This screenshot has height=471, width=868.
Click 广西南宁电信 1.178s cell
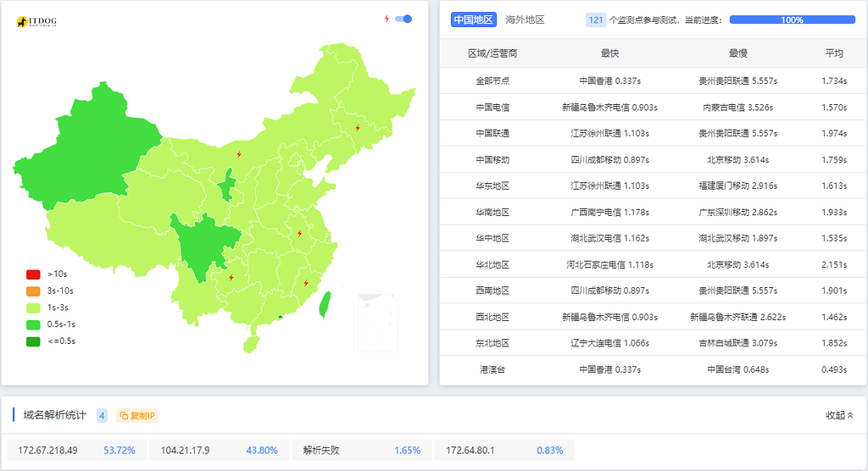[609, 212]
